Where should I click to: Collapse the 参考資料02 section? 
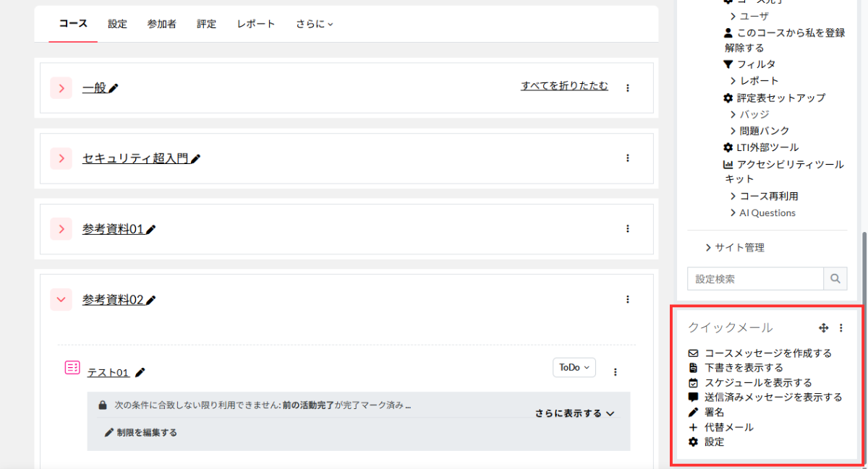tap(61, 299)
